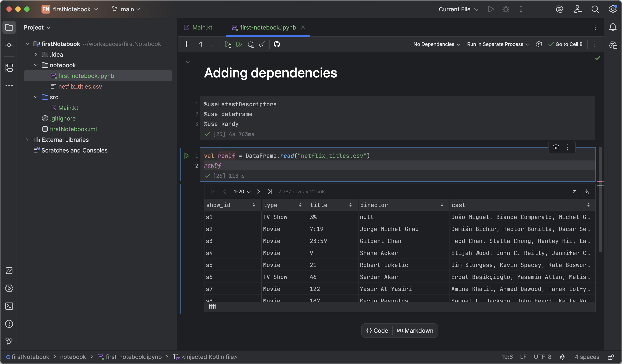This screenshot has height=364, width=622.
Task: Select firstNotebook.iml in project tree
Action: point(73,129)
